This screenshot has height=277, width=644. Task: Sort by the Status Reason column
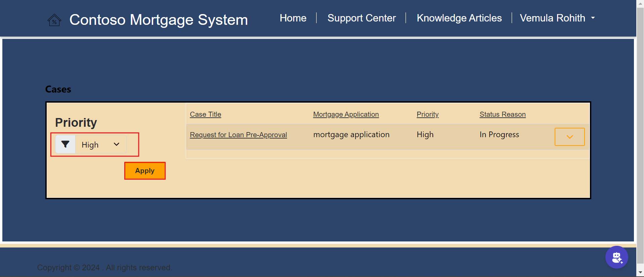502,114
